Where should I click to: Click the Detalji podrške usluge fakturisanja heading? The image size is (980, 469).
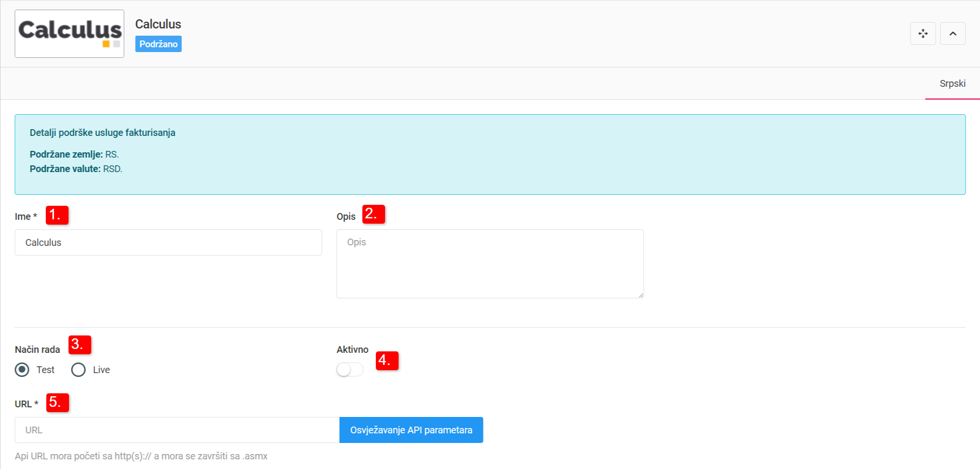point(102,133)
